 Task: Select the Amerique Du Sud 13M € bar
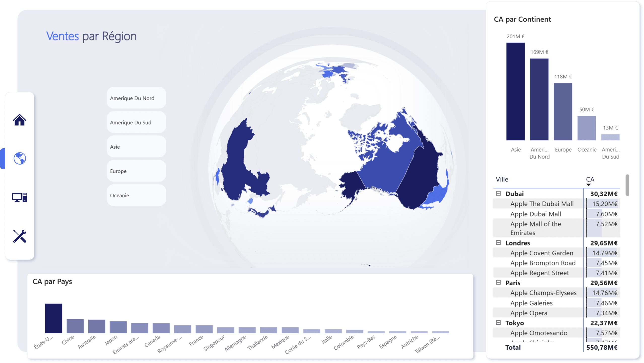coord(610,137)
